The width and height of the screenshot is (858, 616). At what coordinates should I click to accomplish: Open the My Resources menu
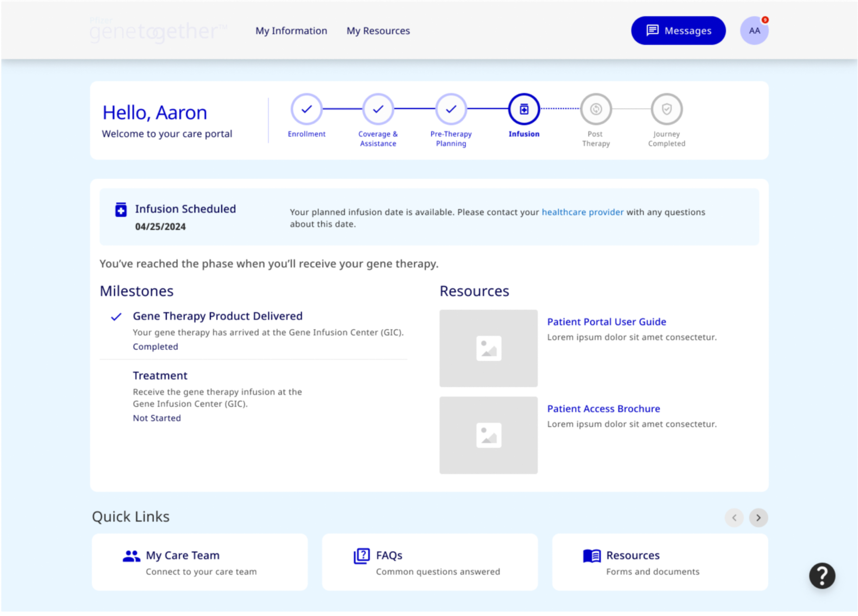point(378,31)
